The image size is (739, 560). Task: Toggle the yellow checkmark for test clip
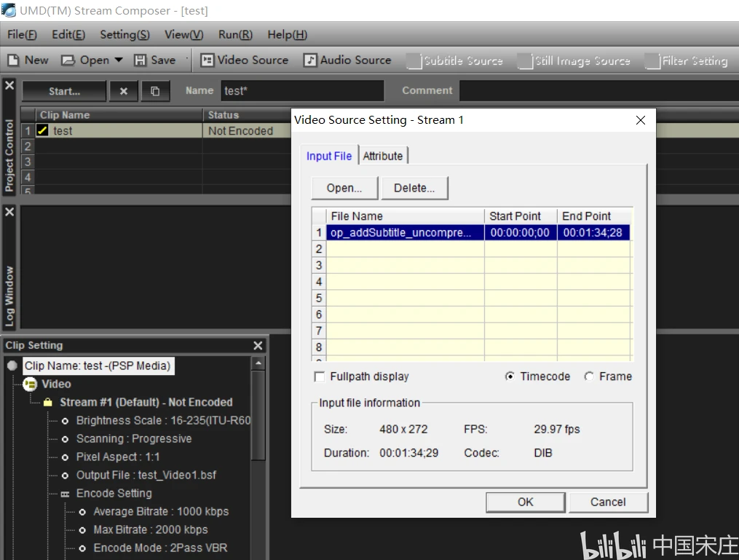[43, 131]
